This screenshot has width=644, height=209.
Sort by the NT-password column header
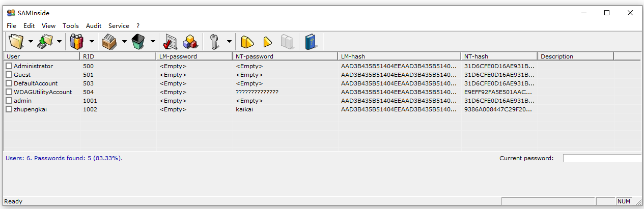pyautogui.click(x=285, y=56)
